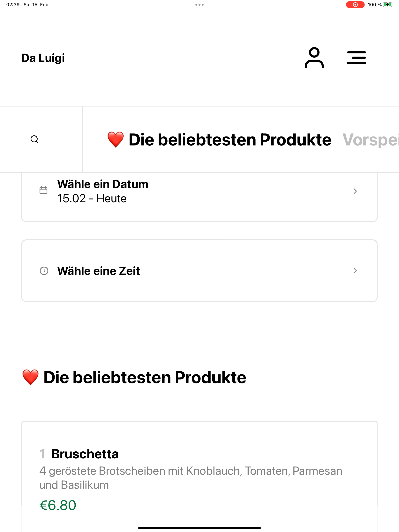Go to the Da Luigi home link

tap(43, 58)
